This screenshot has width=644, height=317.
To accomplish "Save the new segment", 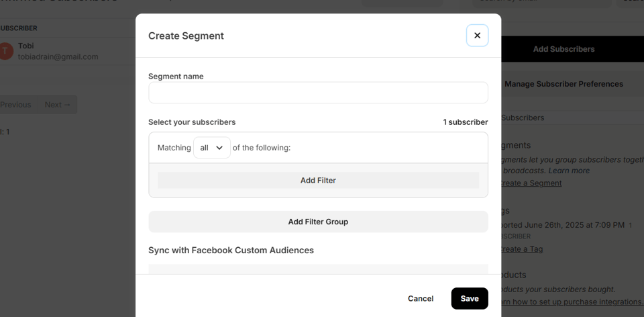I will (x=470, y=298).
